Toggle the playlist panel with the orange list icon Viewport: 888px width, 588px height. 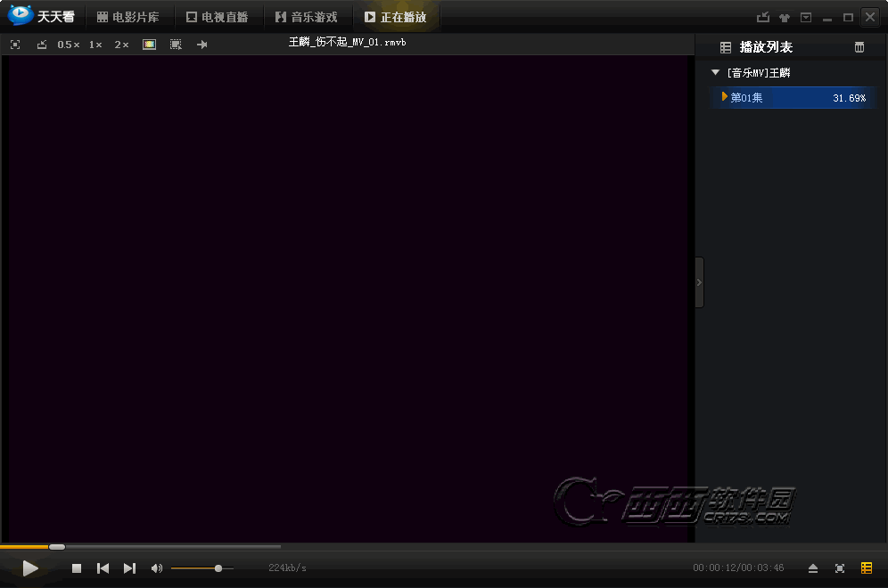click(867, 568)
